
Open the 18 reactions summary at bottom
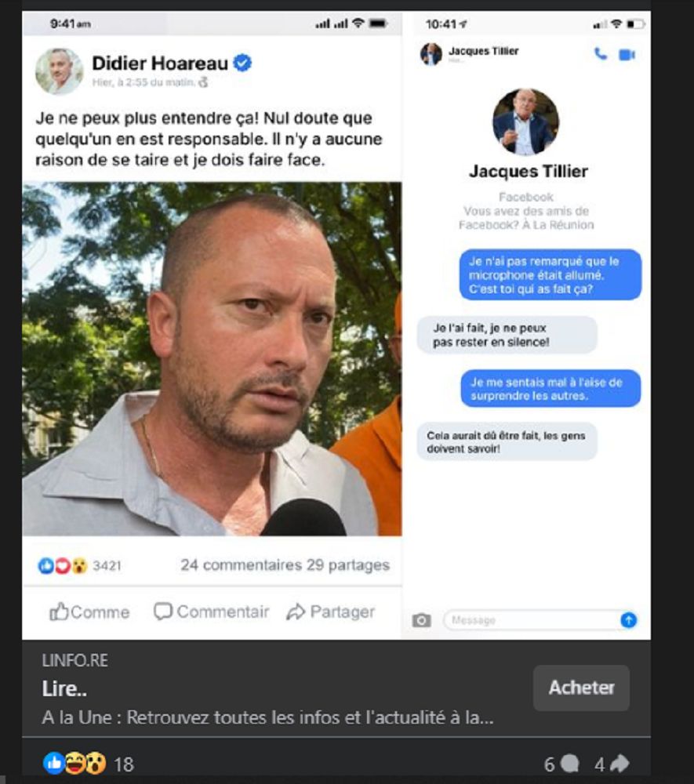pos(89,764)
